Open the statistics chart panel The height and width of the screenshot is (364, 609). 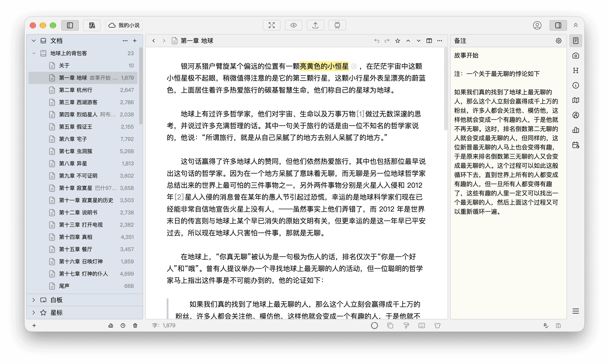pos(576,130)
